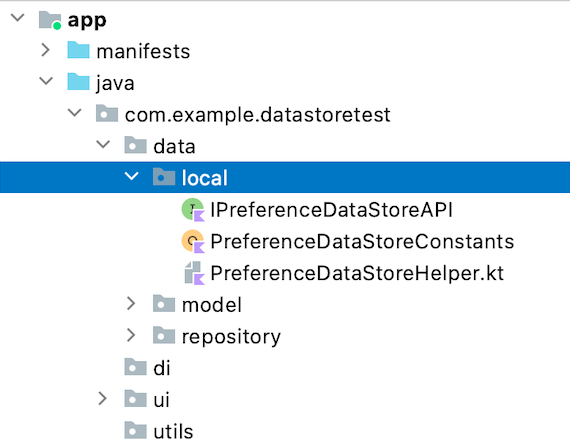Click the IPreferenceDataStoreAPI interface icon
The height and width of the screenshot is (442, 570).
(193, 210)
